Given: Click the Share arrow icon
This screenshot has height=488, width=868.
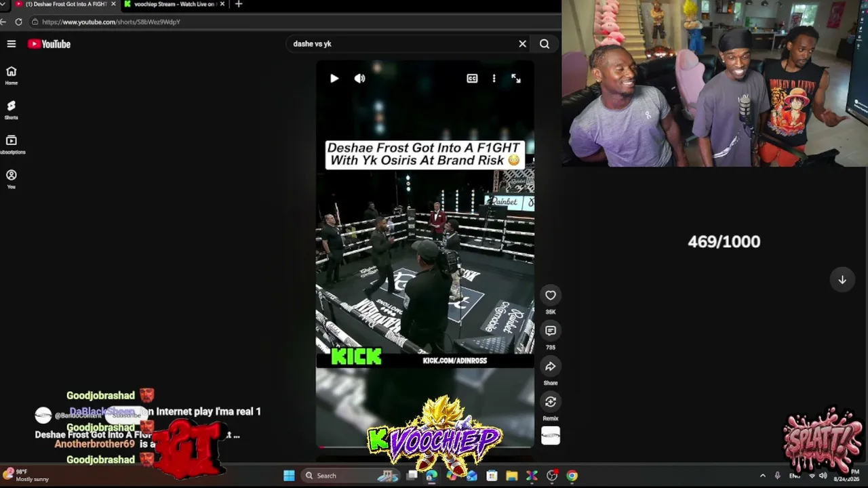Looking at the screenshot, I should [x=551, y=367].
